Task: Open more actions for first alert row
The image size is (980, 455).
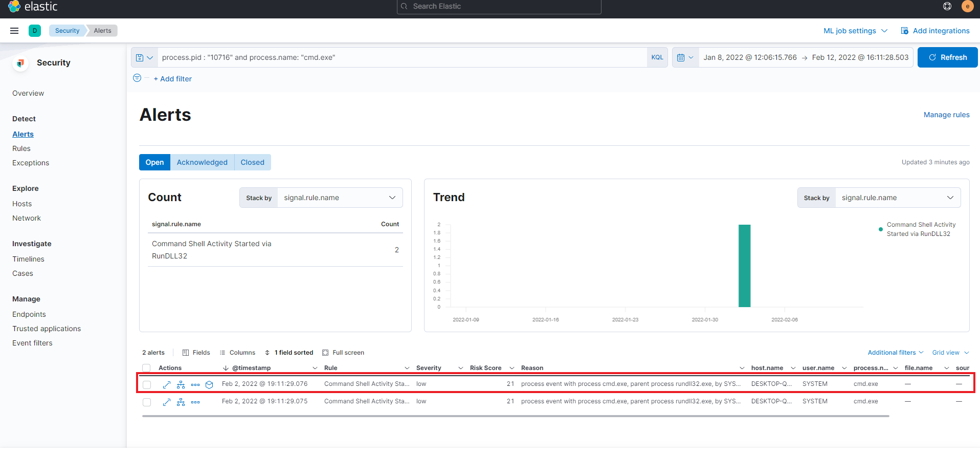Action: pyautogui.click(x=195, y=384)
